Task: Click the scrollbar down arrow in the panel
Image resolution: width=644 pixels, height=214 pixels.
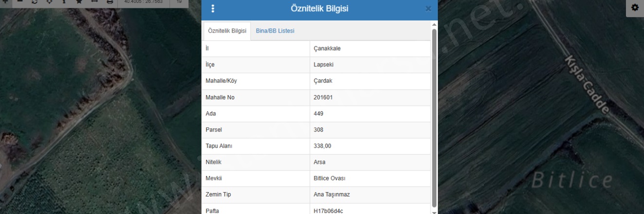Action: [434, 212]
